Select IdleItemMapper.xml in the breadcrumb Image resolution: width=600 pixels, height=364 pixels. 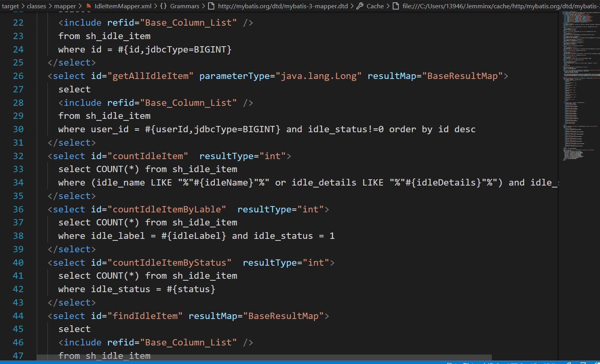click(x=123, y=6)
